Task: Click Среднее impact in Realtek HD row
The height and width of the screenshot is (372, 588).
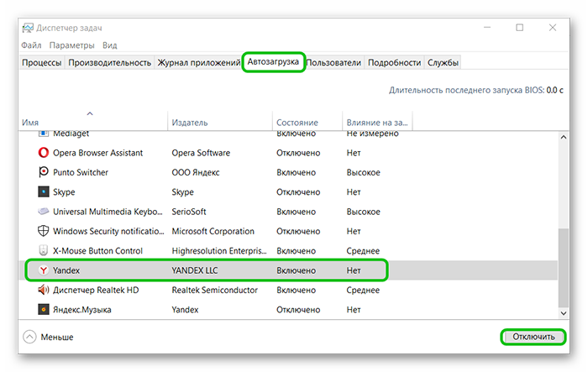Action: pos(363,290)
